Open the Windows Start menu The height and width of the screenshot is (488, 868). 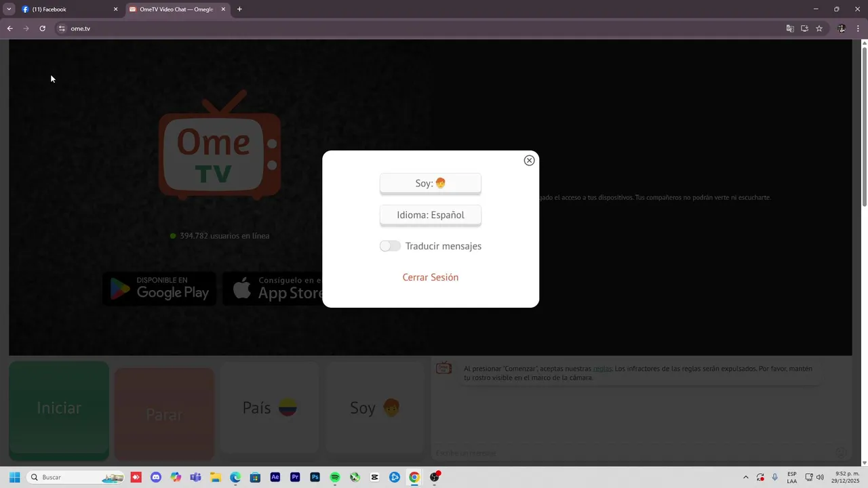point(14,477)
